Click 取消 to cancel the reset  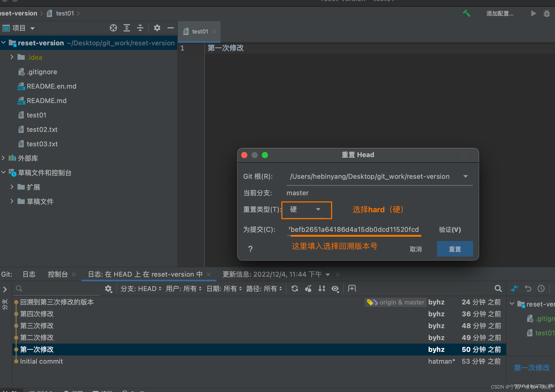[x=416, y=249]
